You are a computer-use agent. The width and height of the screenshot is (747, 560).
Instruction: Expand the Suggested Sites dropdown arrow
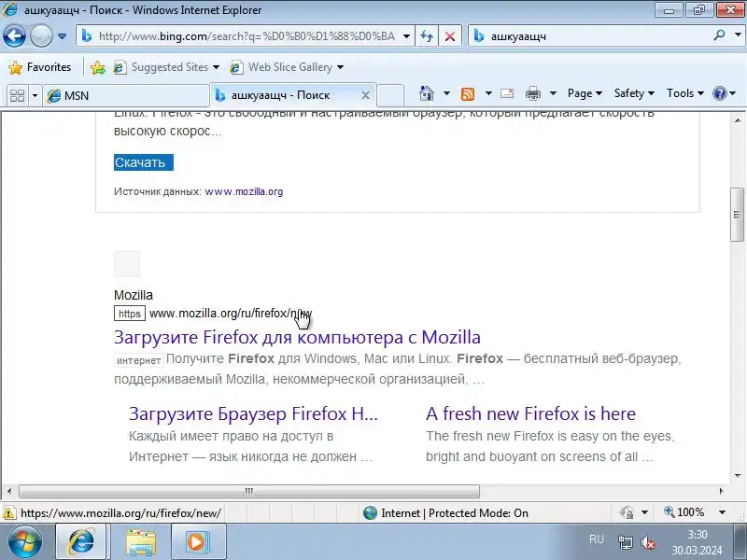point(217,67)
